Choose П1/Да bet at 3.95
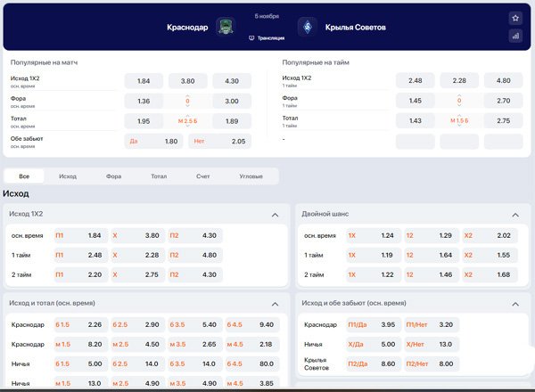 pos(373,324)
